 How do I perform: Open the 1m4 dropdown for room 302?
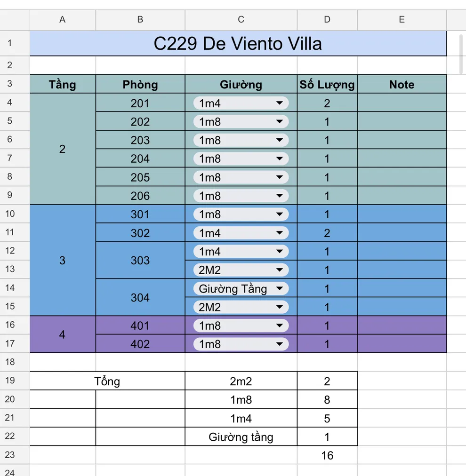pos(280,233)
